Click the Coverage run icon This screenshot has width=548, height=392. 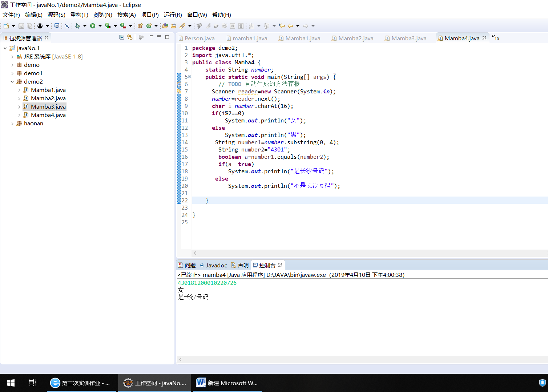click(108, 26)
